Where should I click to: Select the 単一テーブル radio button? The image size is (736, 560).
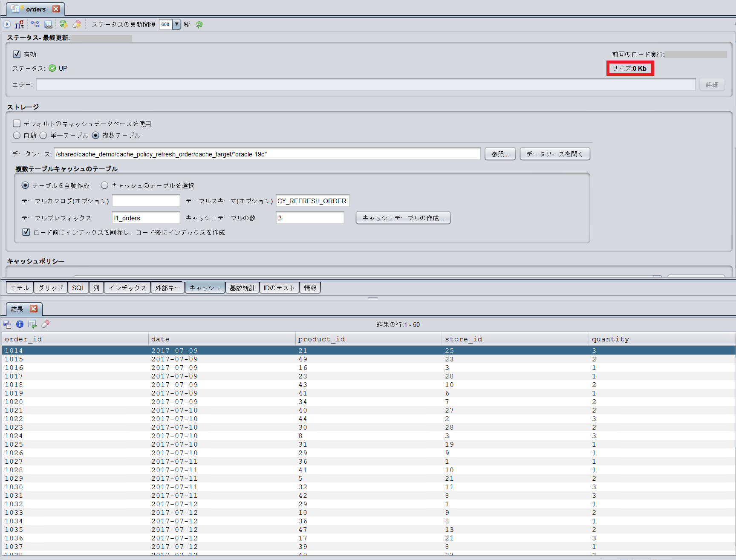click(43, 135)
